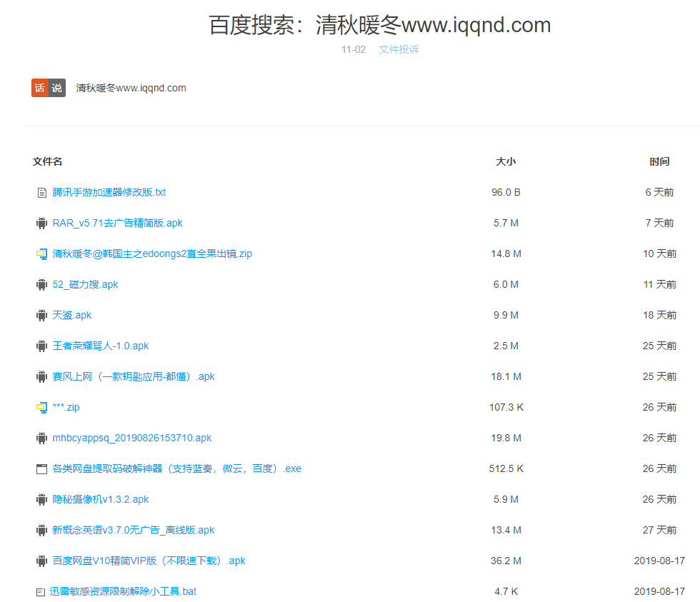Click the Android icon beside 王者荣耀骂人-1.0.apk
700x602 pixels.
(x=41, y=346)
